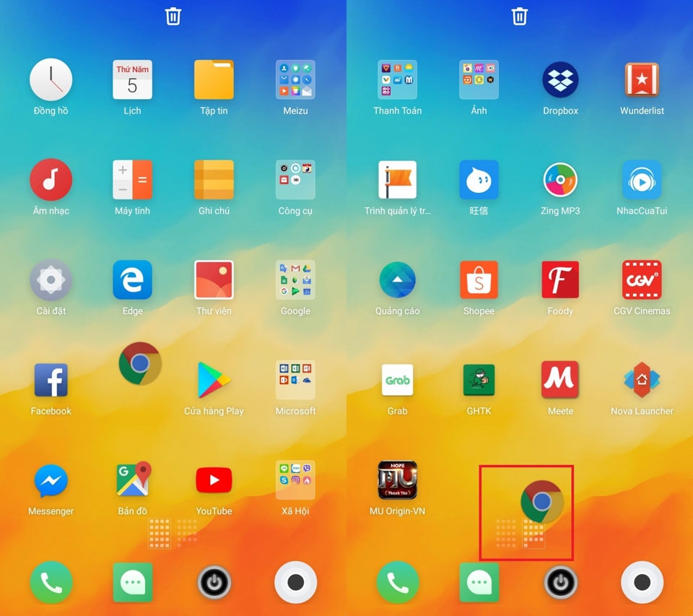Open the Máy tính calculator
This screenshot has height=616, width=693.
click(x=132, y=180)
